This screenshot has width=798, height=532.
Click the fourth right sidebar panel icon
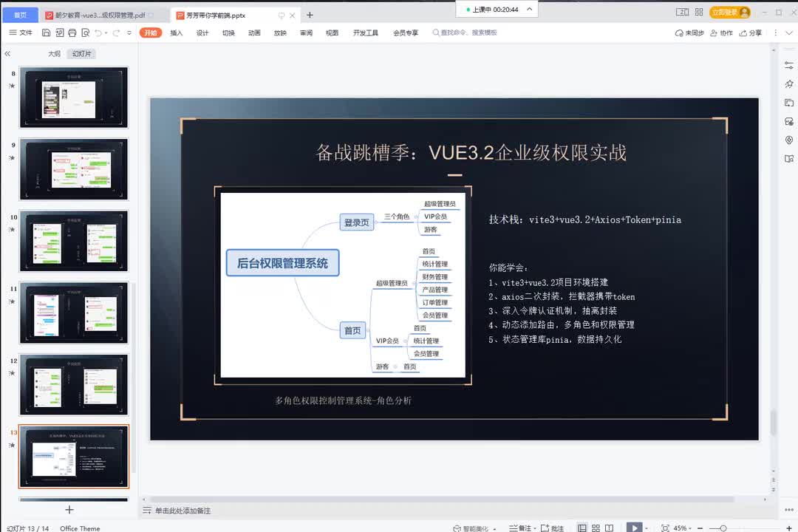point(789,122)
